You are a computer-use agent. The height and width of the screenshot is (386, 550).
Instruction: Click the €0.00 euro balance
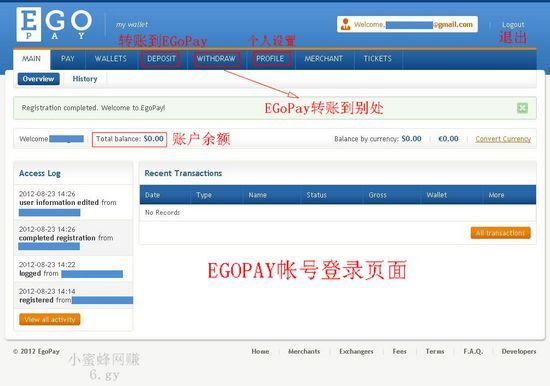[448, 139]
